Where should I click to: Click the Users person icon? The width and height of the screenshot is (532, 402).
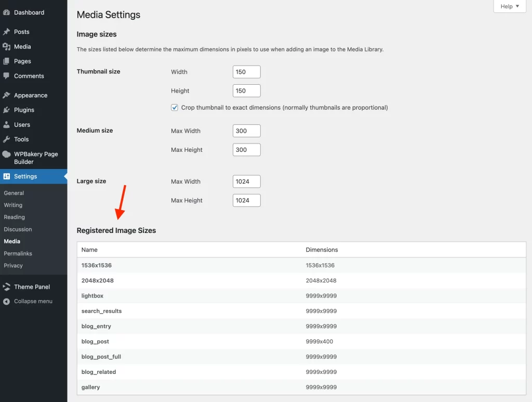point(6,125)
